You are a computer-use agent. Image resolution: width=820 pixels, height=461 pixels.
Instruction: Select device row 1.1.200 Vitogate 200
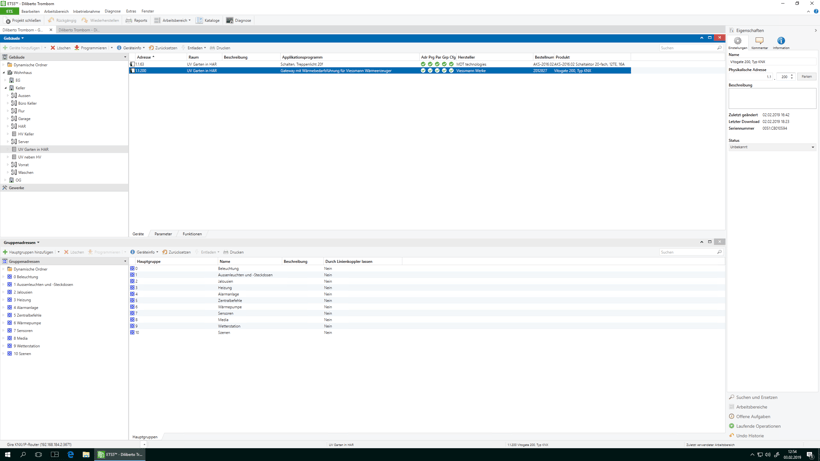tap(380, 71)
